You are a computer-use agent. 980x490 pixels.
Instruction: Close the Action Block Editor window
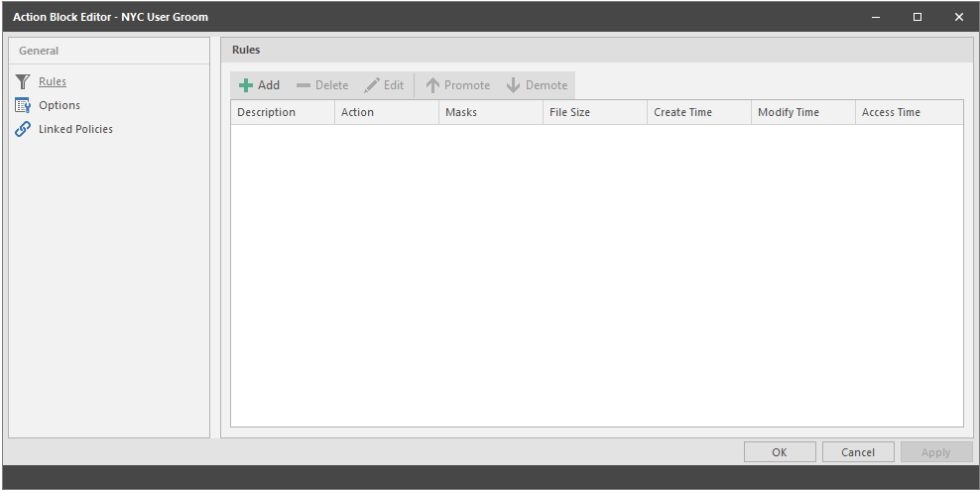point(959,17)
